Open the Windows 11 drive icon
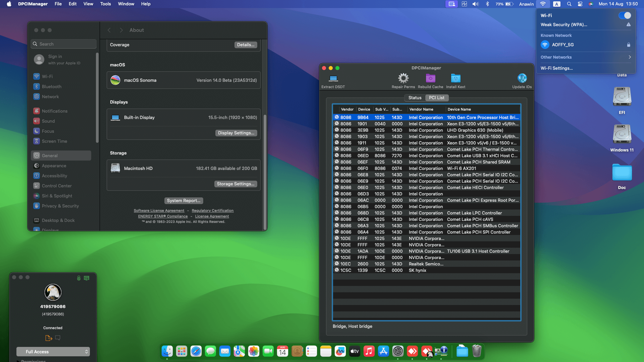644x362 pixels. pyautogui.click(x=622, y=135)
